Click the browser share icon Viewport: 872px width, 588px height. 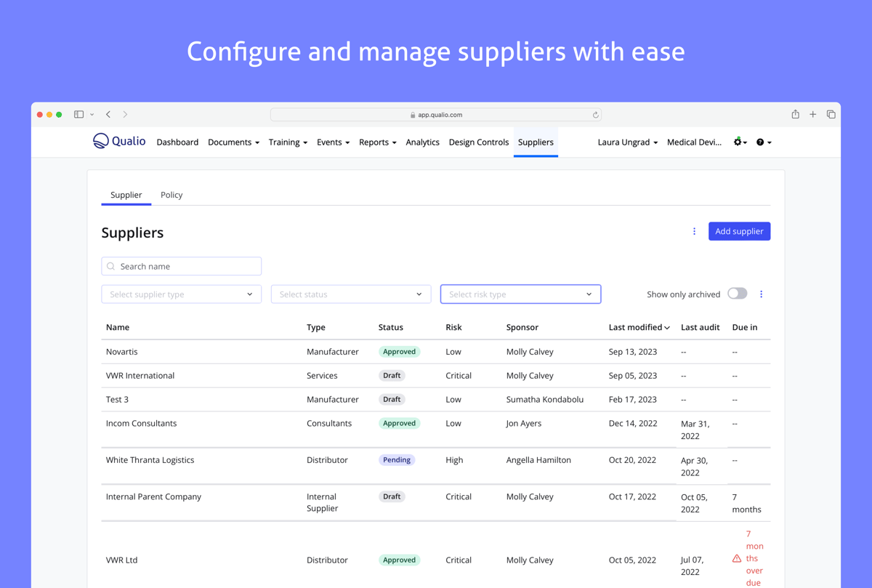(x=796, y=114)
